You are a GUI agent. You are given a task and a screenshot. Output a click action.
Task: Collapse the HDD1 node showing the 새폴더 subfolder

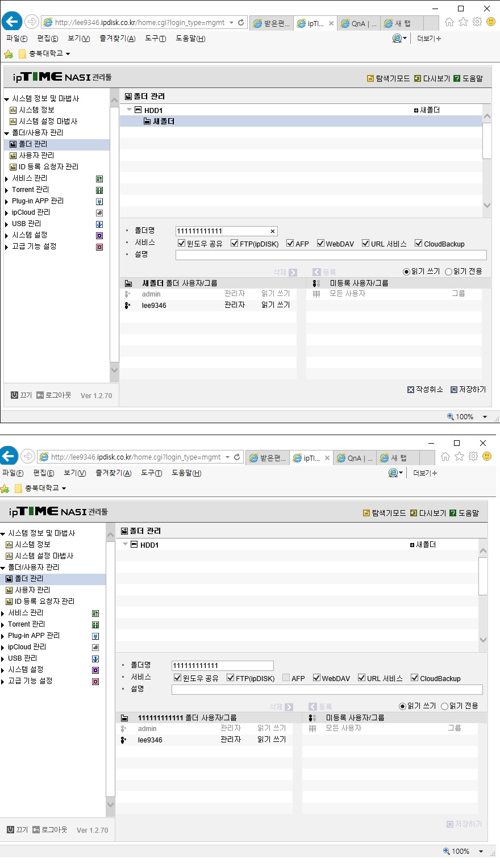pyautogui.click(x=129, y=110)
